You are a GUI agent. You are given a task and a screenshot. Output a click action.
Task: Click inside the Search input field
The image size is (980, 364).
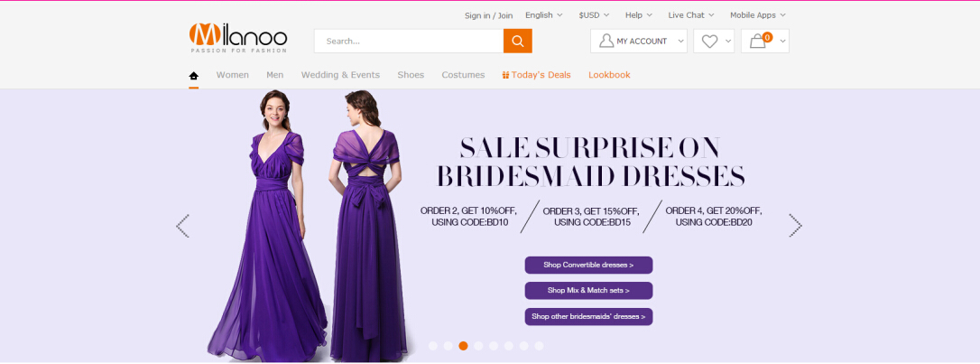tap(408, 41)
